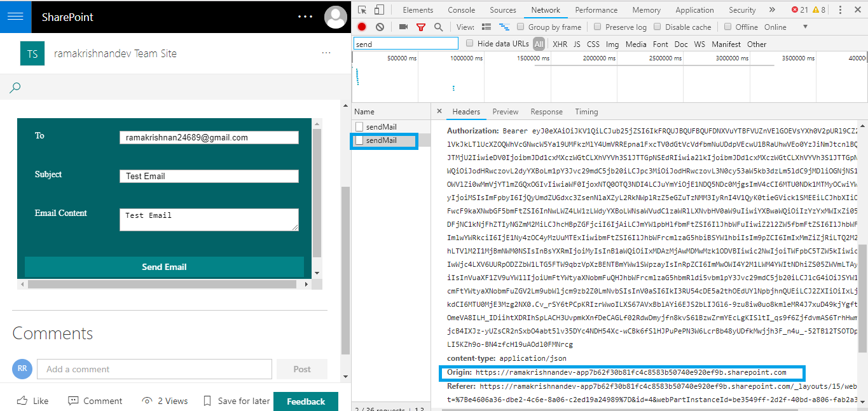Screen dimensions: 868x411
Task: Click the RR commenter avatar
Action: (22, 368)
